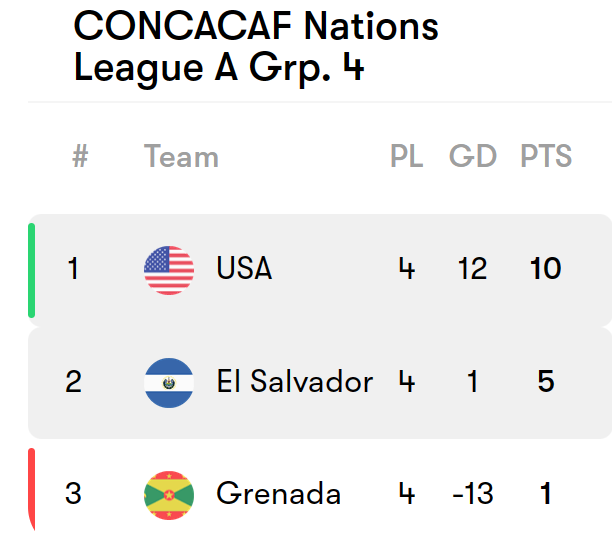Image resolution: width=612 pixels, height=548 pixels.
Task: Click the CONCACAF Nations League A heading
Action: click(x=256, y=46)
